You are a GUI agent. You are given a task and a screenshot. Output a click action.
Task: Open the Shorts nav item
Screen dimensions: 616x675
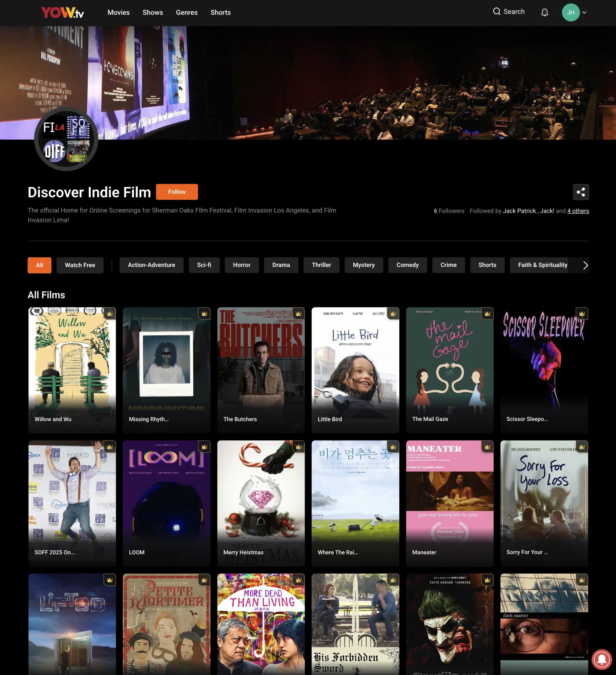coord(220,13)
